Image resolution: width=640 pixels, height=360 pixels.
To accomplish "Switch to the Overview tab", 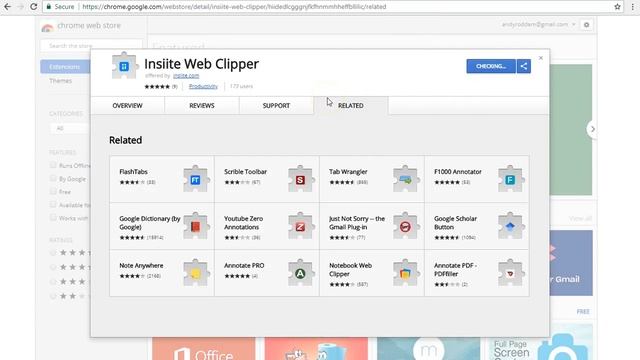I will (127, 106).
